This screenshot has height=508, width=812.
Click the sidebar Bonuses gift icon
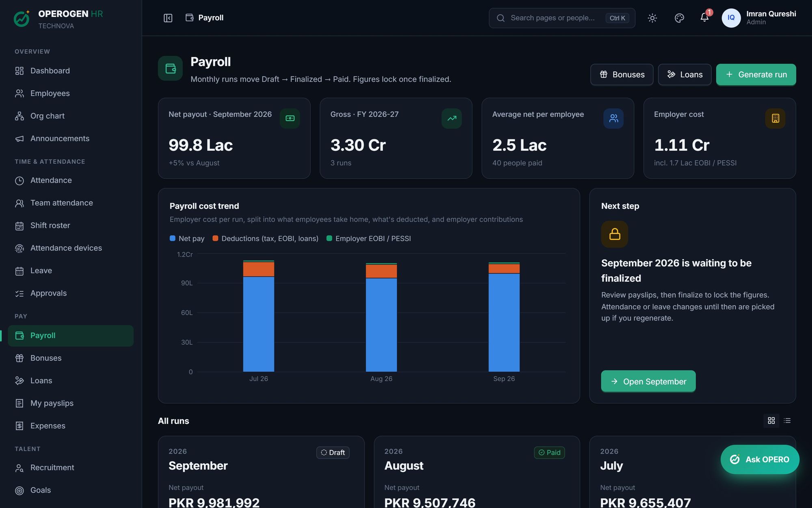(x=19, y=358)
